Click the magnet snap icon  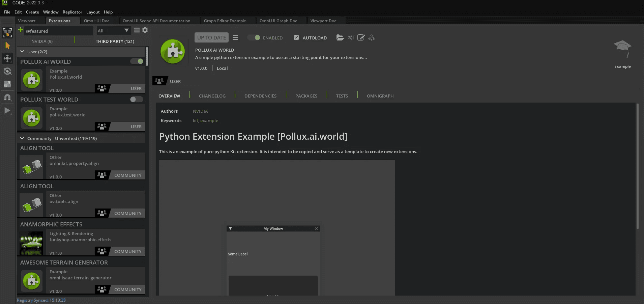point(7,98)
